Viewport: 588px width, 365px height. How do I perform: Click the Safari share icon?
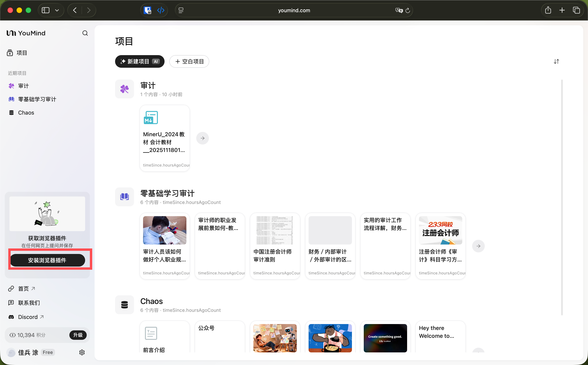coord(548,10)
